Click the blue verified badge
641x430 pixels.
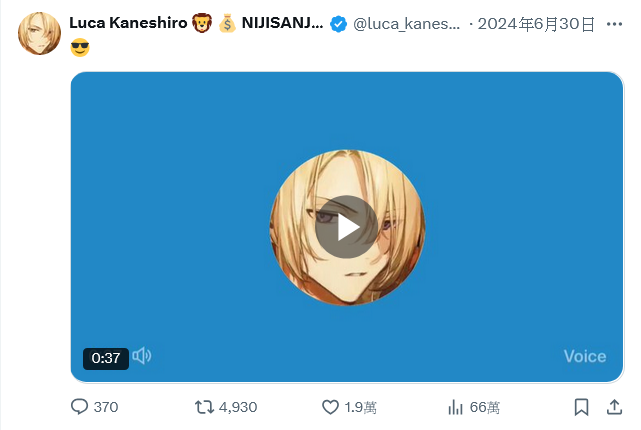[x=338, y=24]
